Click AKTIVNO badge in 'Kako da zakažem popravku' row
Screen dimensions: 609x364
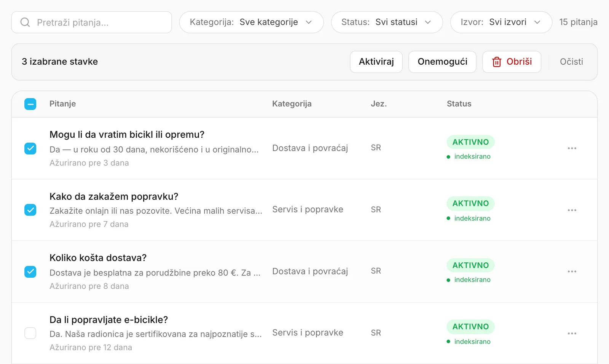pos(470,203)
